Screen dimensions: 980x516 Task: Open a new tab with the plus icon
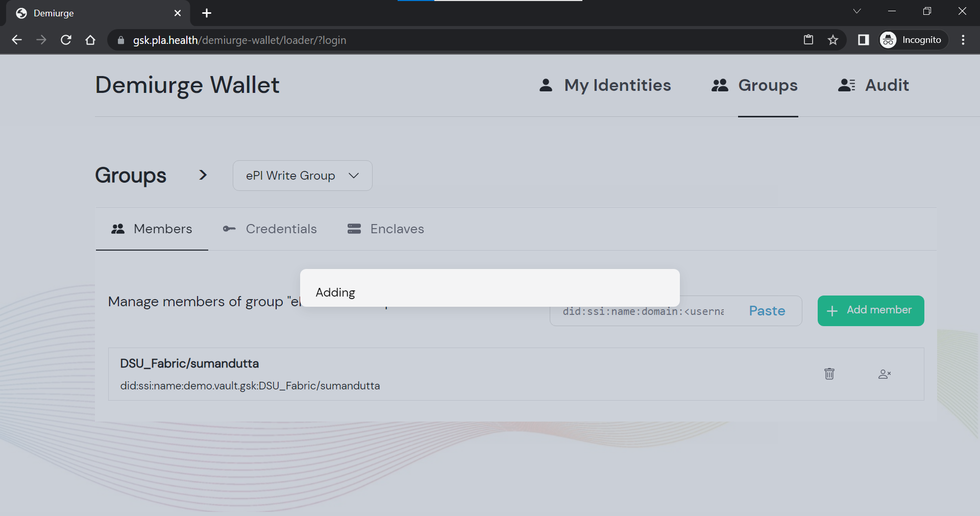click(x=206, y=13)
